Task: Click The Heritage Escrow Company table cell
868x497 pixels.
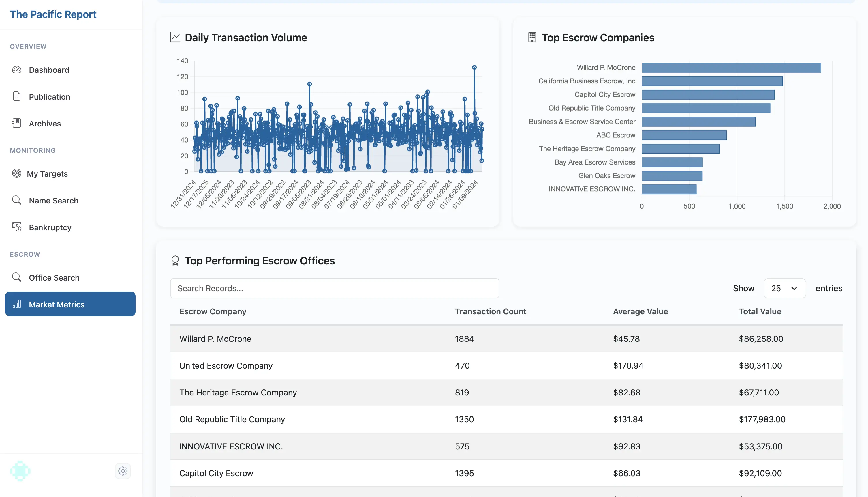Action: coord(238,393)
